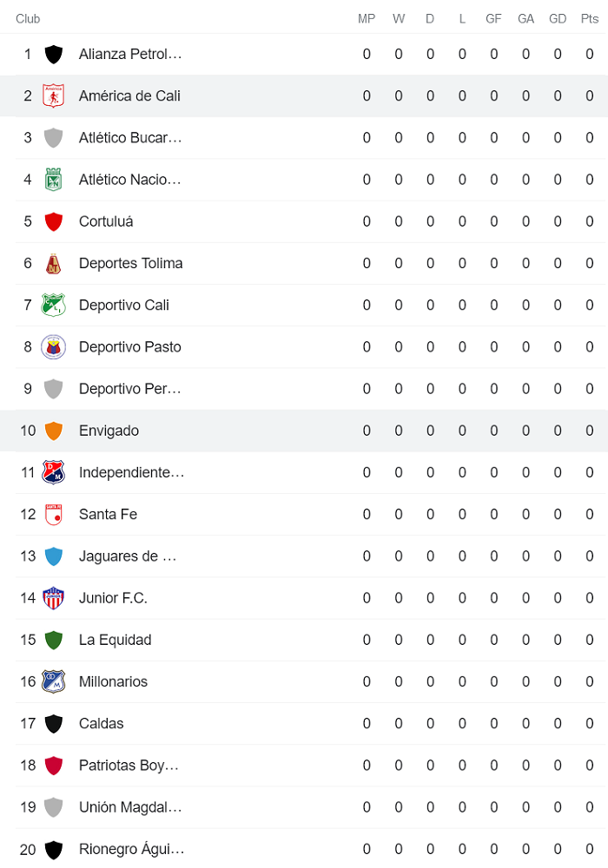
Task: Click the América de Cali club crest
Action: 54,95
